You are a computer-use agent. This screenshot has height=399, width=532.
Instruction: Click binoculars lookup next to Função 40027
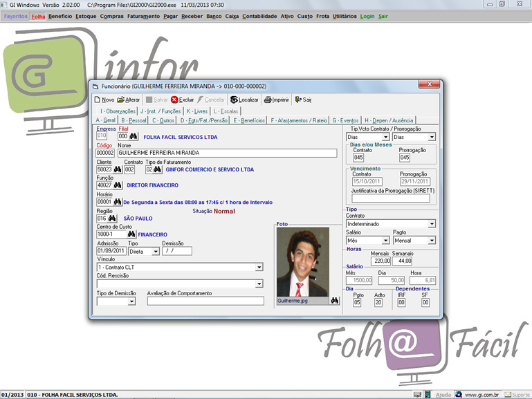[118, 185]
